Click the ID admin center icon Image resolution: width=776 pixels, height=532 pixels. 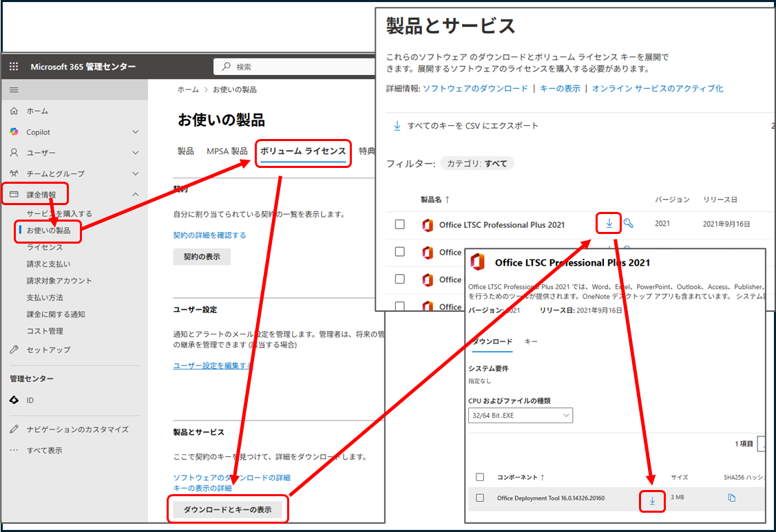point(14,400)
